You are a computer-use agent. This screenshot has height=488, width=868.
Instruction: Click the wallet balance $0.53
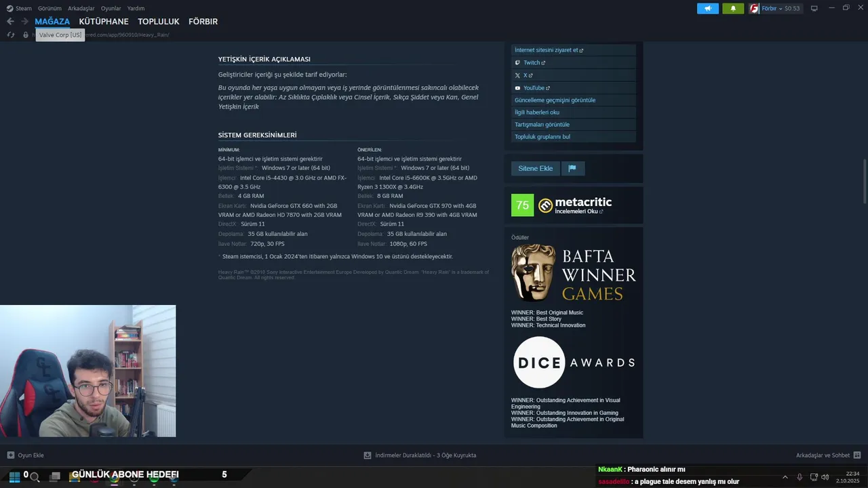click(792, 9)
